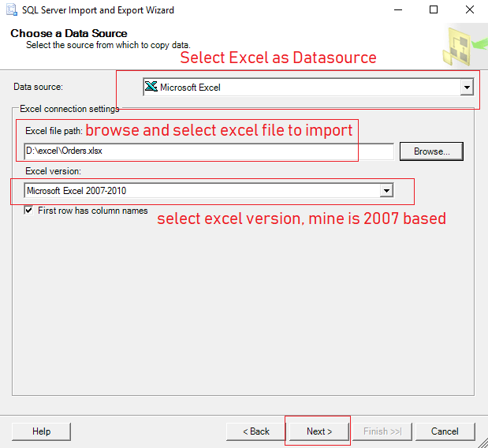
Task: Proceed with the Next > button
Action: (x=319, y=431)
